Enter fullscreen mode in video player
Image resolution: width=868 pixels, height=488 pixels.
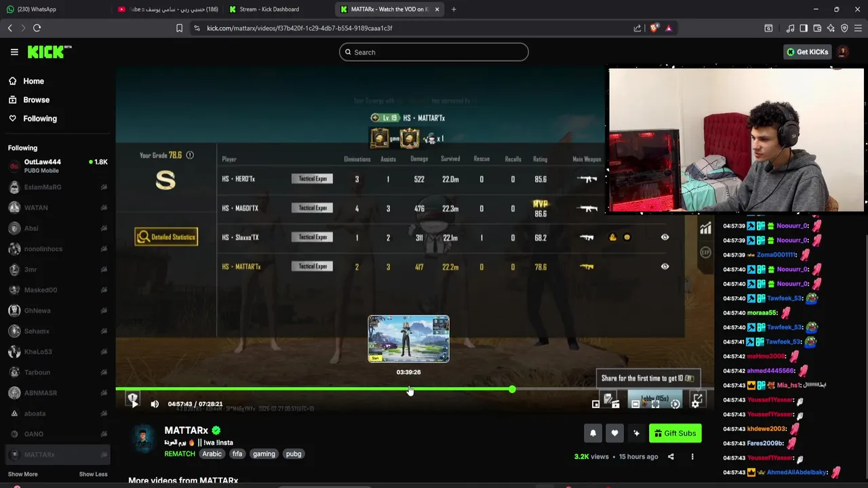point(655,404)
